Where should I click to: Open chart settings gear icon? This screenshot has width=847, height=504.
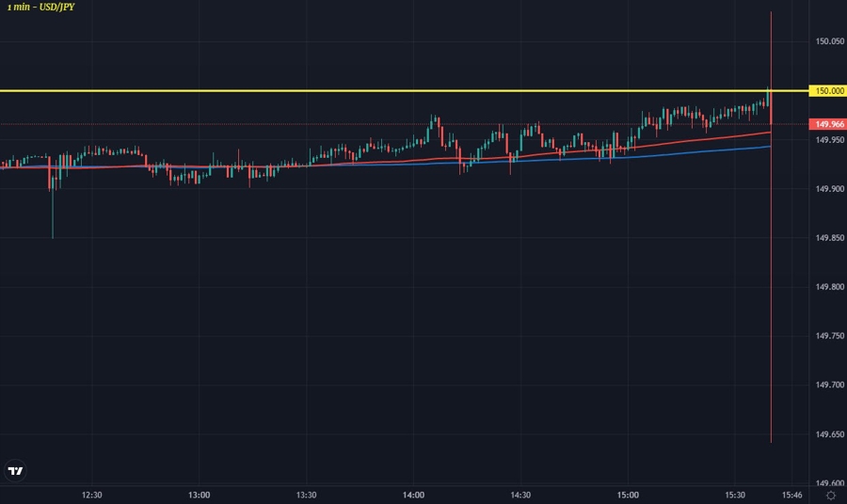831,495
